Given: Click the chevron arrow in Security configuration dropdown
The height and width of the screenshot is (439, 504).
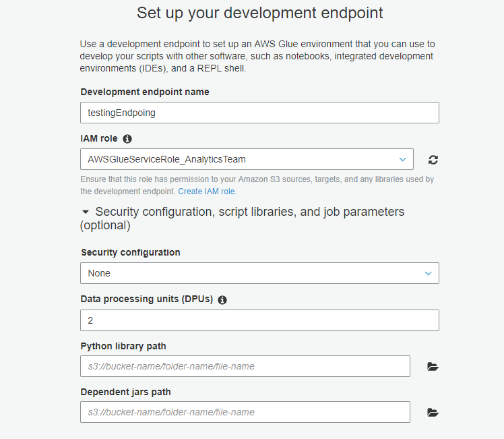Looking at the screenshot, I should (428, 273).
